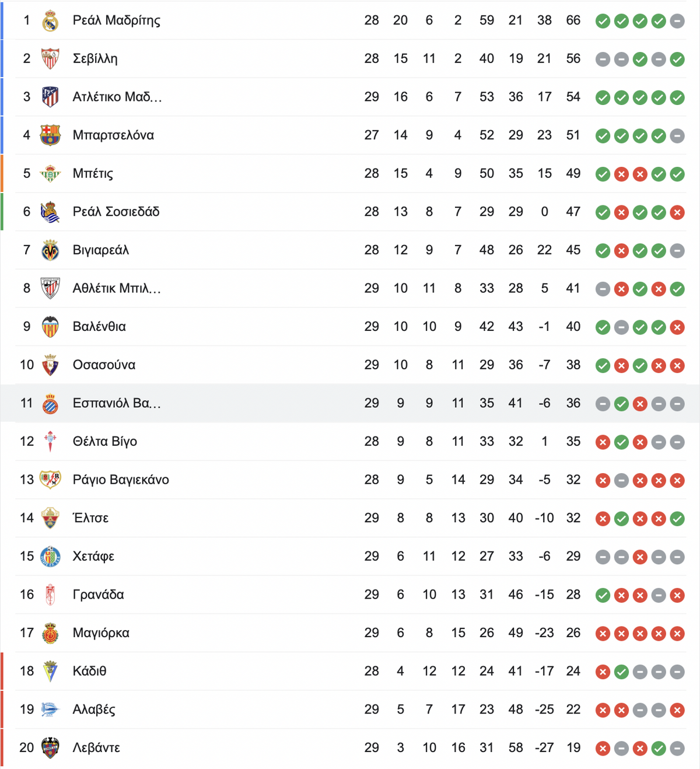Open the Μπέτις team link
This screenshot has width=700, height=769.
pyautogui.click(x=93, y=173)
